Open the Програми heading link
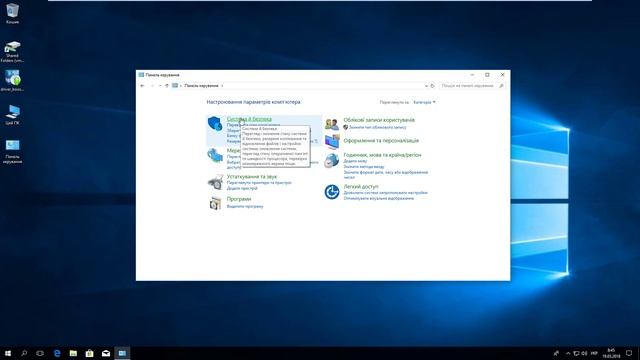The width and height of the screenshot is (640, 360). (239, 199)
